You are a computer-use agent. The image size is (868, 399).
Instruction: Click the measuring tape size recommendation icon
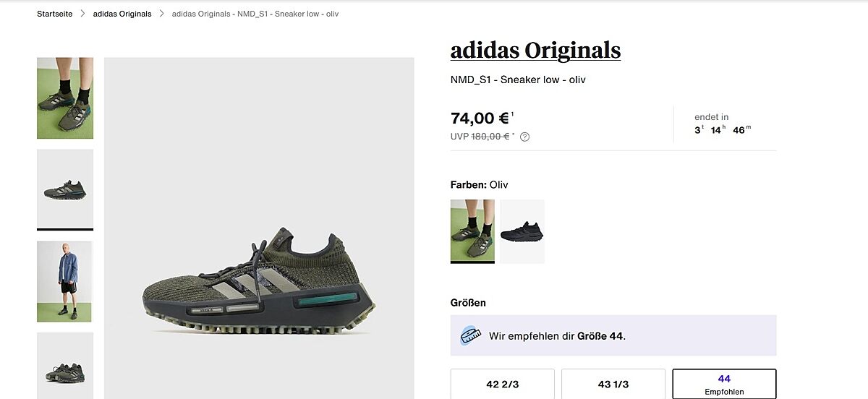pos(471,335)
